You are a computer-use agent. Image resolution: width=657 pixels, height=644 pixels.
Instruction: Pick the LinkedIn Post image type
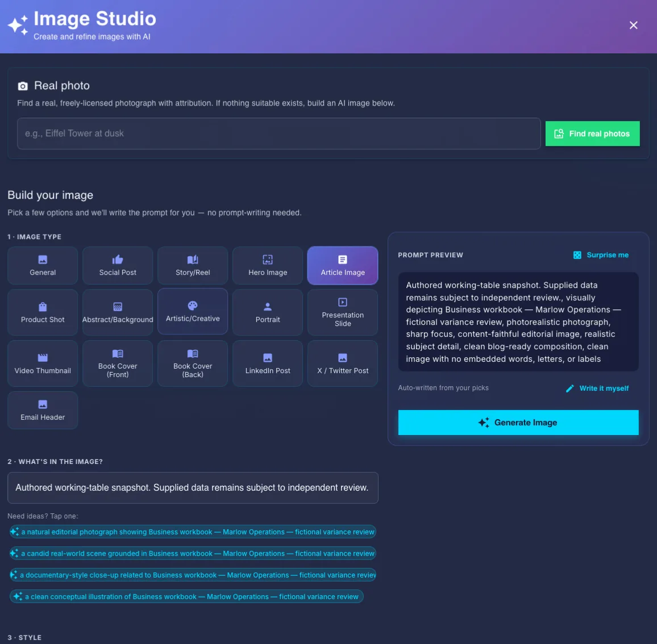click(267, 363)
